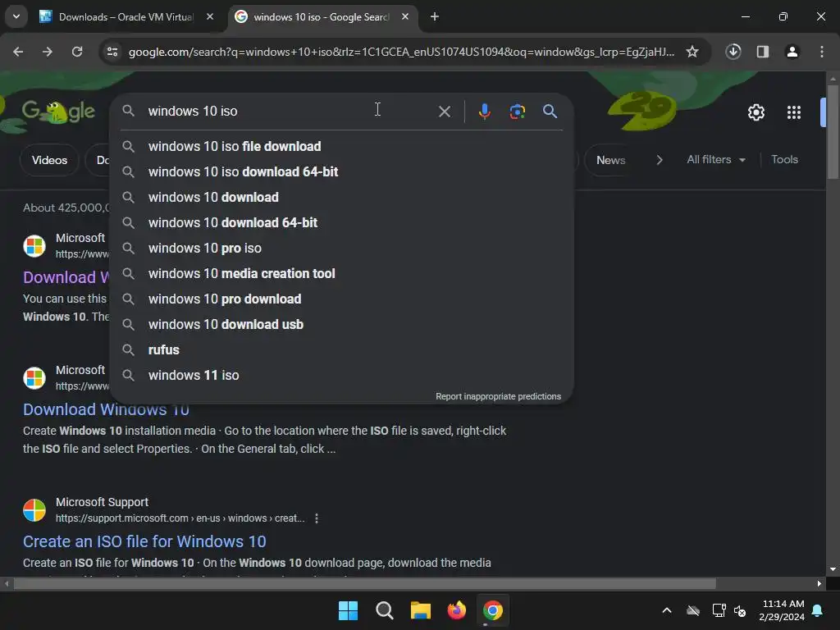The height and width of the screenshot is (630, 840).
Task: Choose the 'rufus' suggestion
Action: click(x=342, y=349)
